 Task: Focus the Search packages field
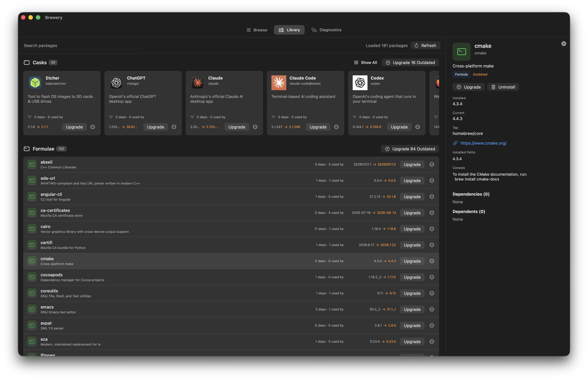coord(80,46)
